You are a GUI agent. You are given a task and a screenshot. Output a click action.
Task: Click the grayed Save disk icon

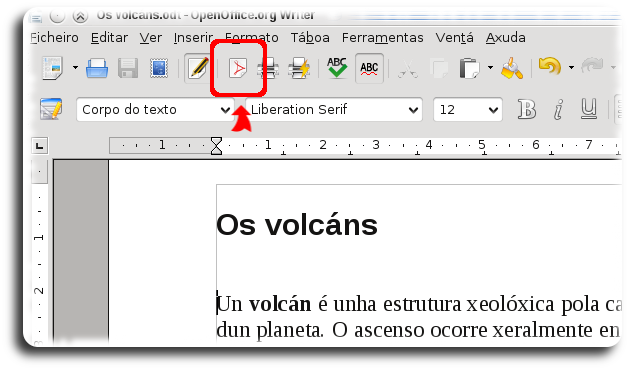tap(128, 68)
